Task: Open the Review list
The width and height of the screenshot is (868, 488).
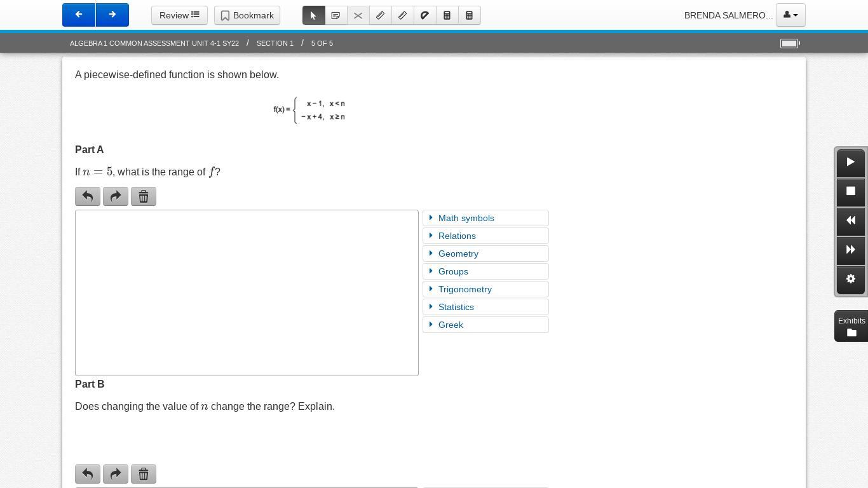Action: (179, 15)
